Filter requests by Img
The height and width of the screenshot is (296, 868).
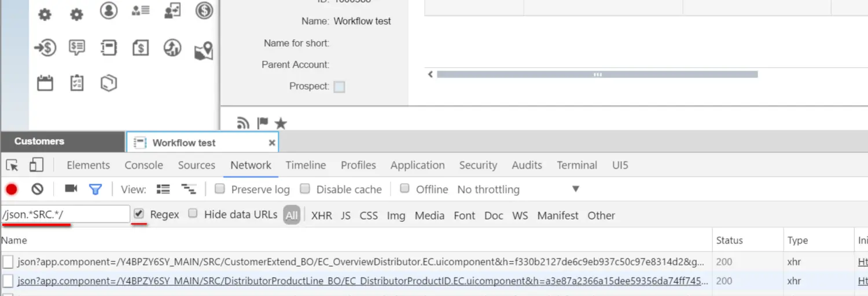(x=396, y=215)
